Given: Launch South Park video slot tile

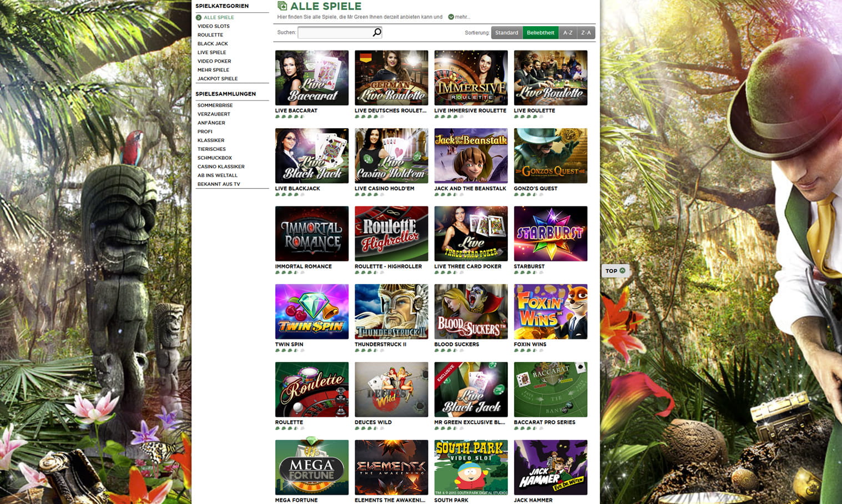Looking at the screenshot, I should coord(471,467).
